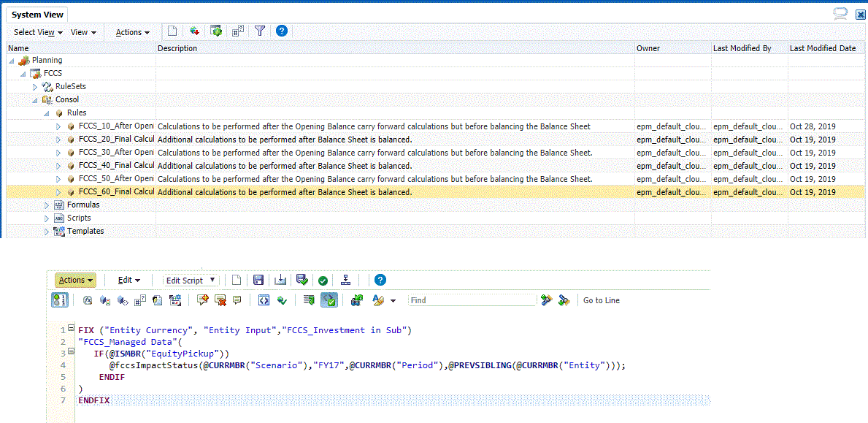
Task: Click the code brackets format icon
Action: click(x=264, y=300)
